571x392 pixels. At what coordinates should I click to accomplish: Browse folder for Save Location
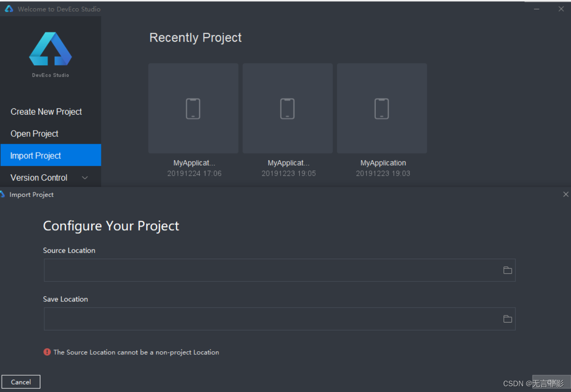tap(508, 319)
